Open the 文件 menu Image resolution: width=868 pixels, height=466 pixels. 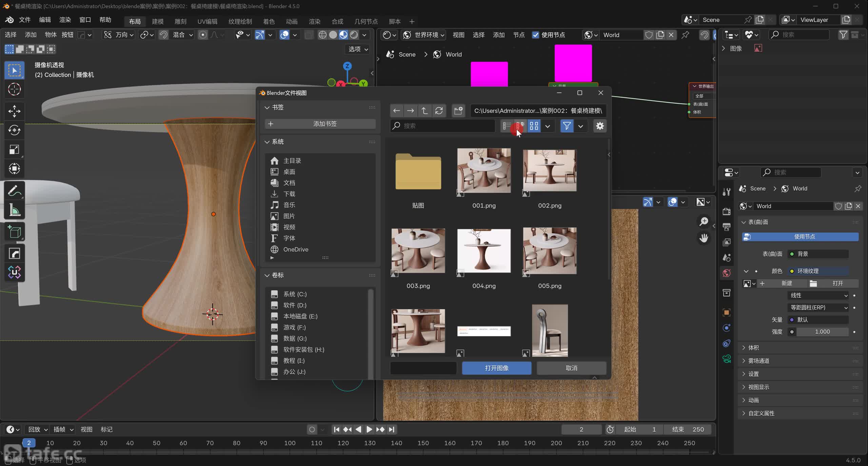point(25,20)
